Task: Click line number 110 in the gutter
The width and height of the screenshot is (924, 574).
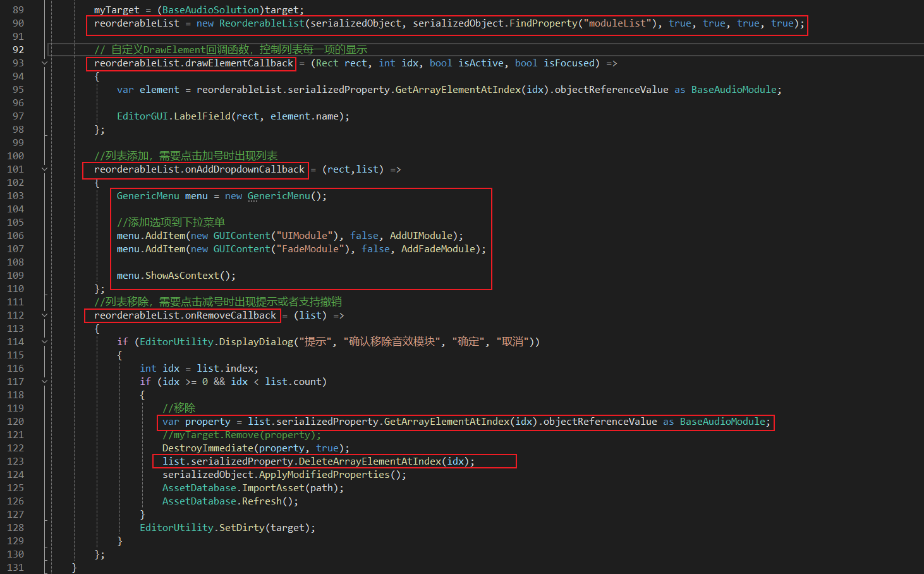Action: click(x=15, y=289)
